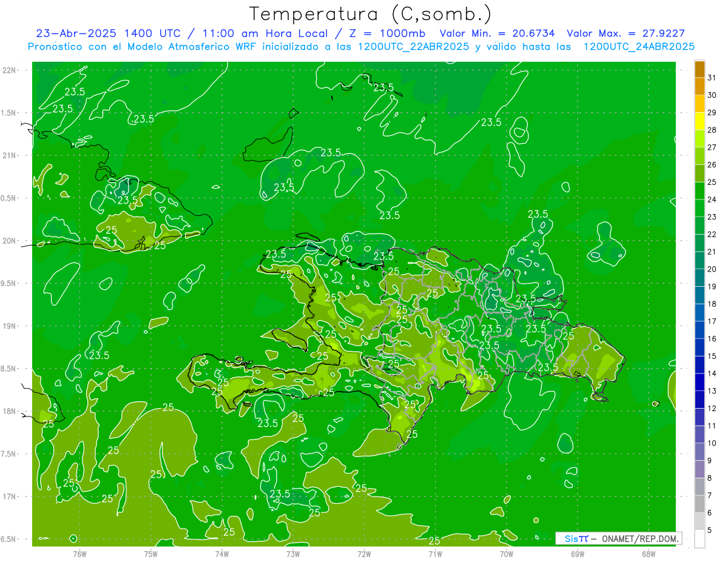Pick the olive-green swatch between 25 and 26
728x562 pixels.
tap(699, 173)
